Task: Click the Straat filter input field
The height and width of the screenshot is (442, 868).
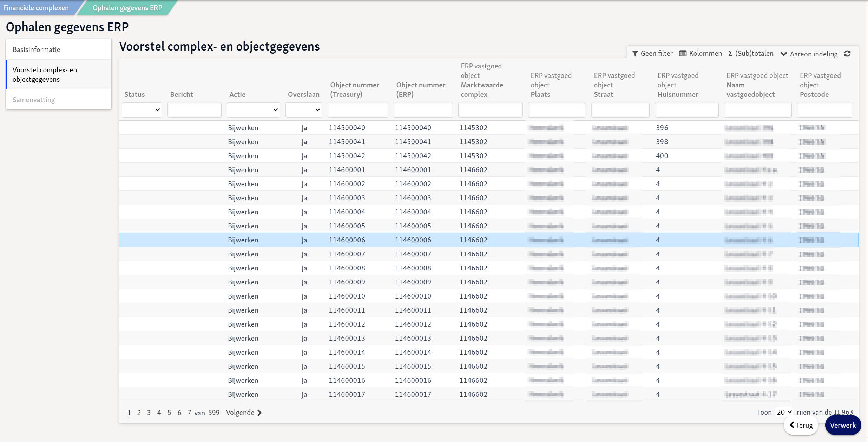Action: (x=620, y=110)
